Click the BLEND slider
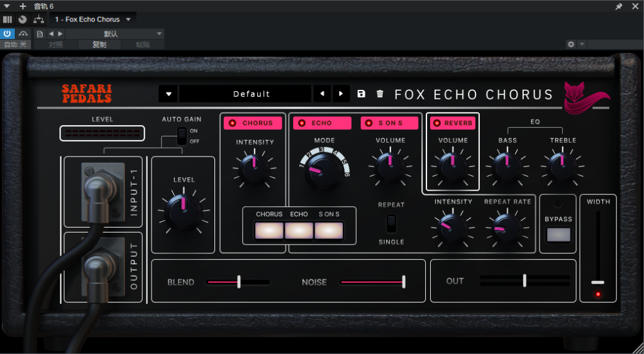 pos(238,282)
